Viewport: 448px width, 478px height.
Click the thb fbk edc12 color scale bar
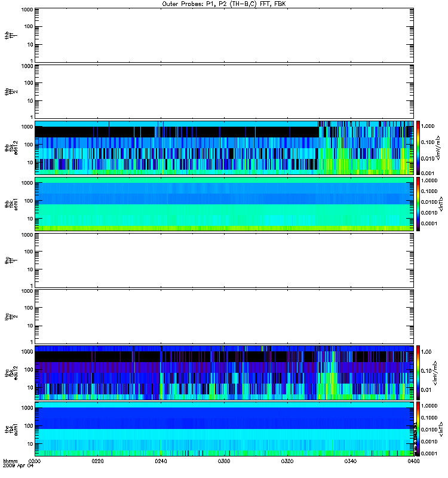tap(418, 148)
